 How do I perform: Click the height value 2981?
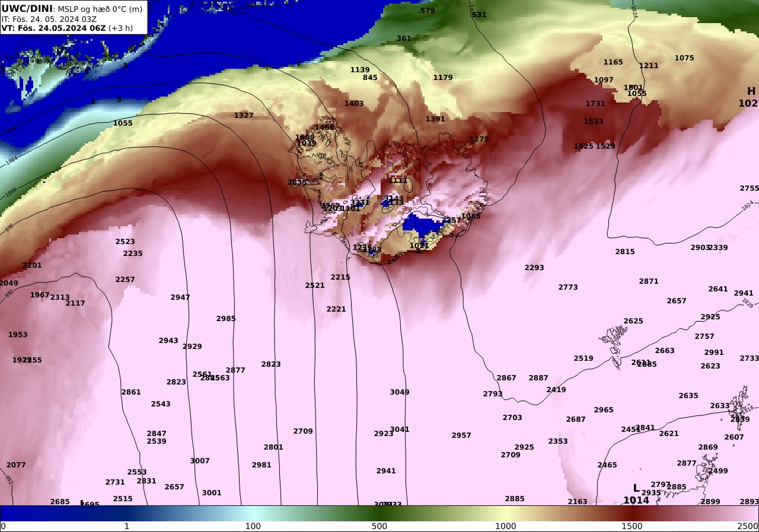[261, 465]
